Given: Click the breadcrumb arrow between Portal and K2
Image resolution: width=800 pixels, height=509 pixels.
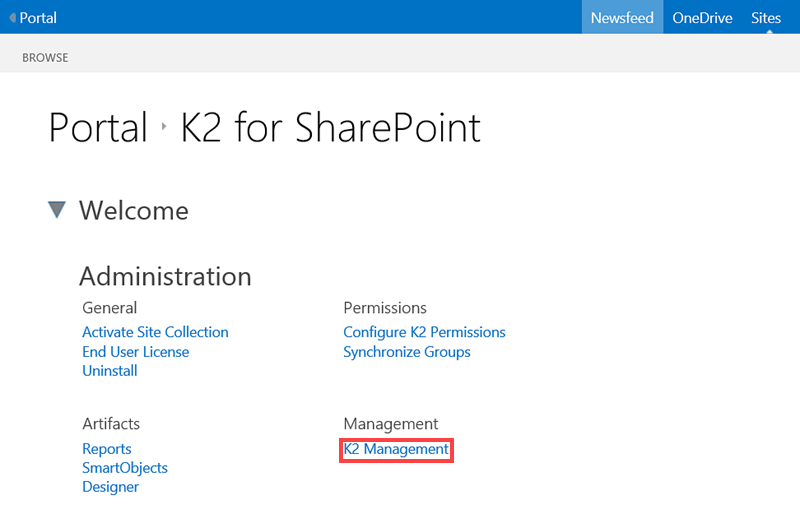Looking at the screenshot, I should (164, 128).
